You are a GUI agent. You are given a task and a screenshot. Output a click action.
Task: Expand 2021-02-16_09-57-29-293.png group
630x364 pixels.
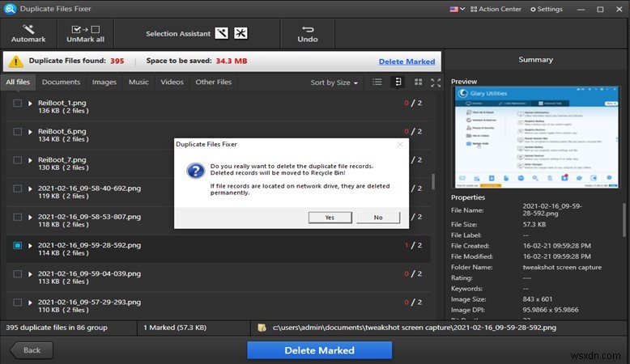coord(30,303)
